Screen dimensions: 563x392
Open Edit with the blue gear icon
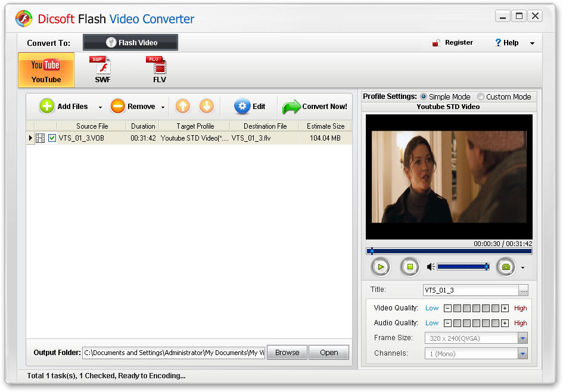pos(242,106)
